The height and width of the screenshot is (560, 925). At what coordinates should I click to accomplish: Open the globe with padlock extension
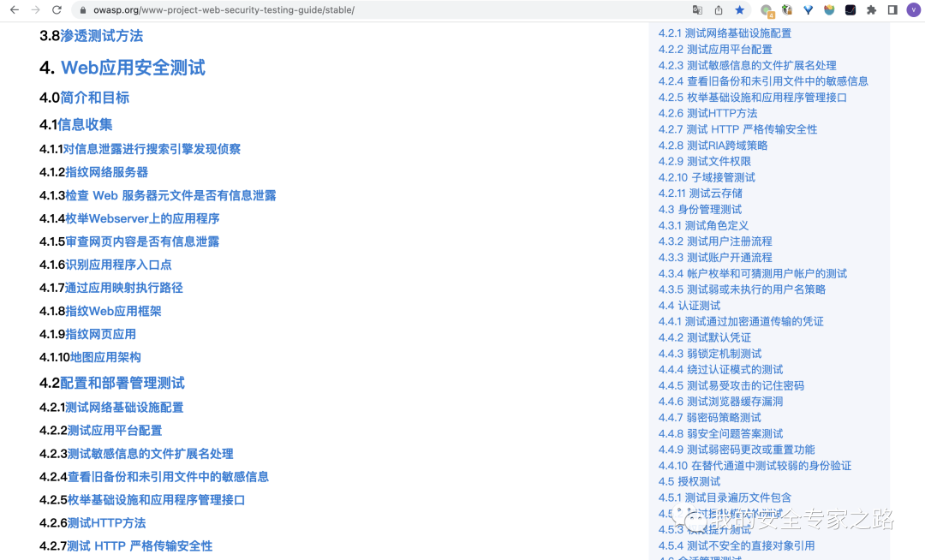(x=787, y=10)
